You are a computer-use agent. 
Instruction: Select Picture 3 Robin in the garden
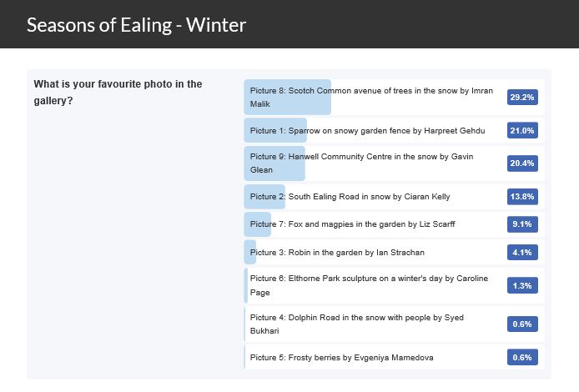pyautogui.click(x=394, y=252)
